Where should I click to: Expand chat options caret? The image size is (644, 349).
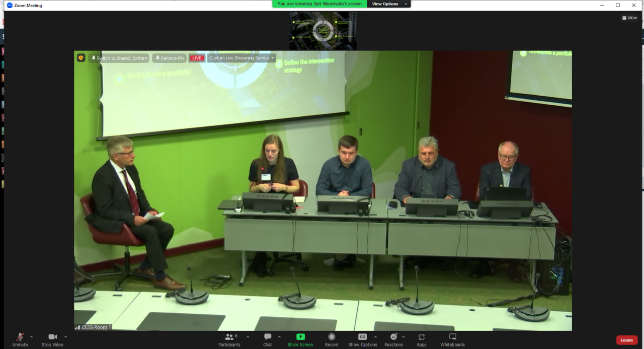click(279, 337)
